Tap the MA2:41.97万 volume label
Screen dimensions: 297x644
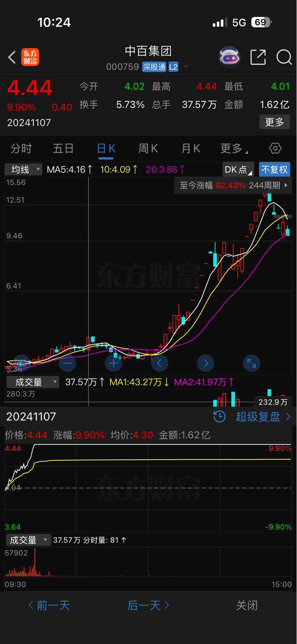click(x=204, y=382)
